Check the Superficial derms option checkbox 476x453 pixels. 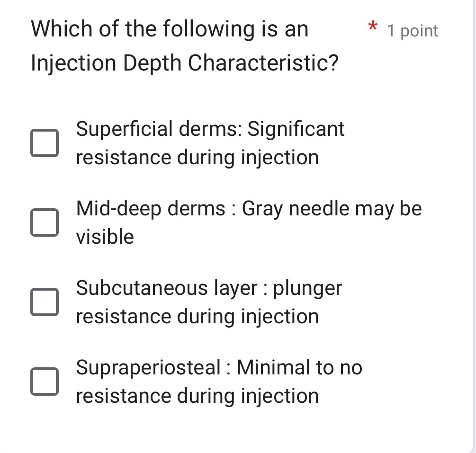(45, 142)
